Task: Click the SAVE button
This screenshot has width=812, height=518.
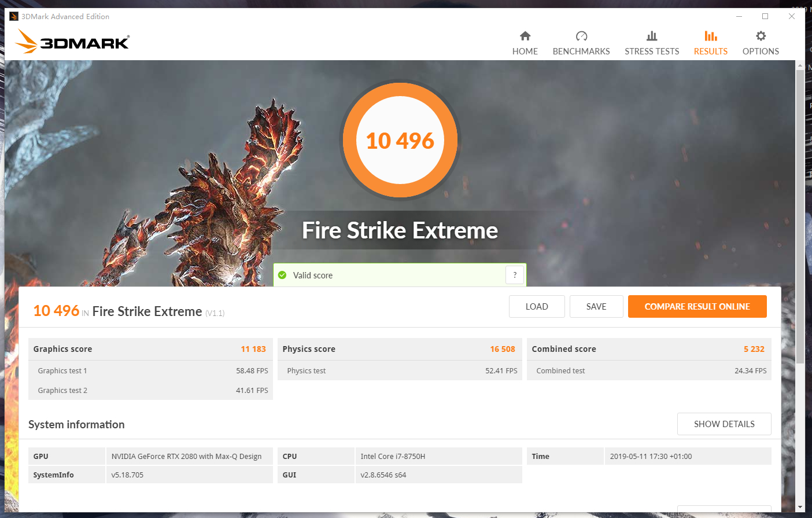Action: tap(596, 307)
